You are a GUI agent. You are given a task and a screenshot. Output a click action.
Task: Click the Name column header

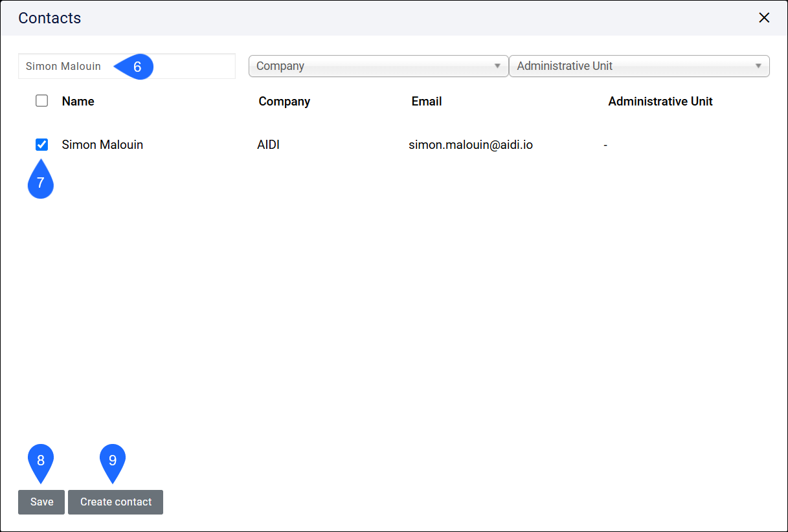pos(78,102)
